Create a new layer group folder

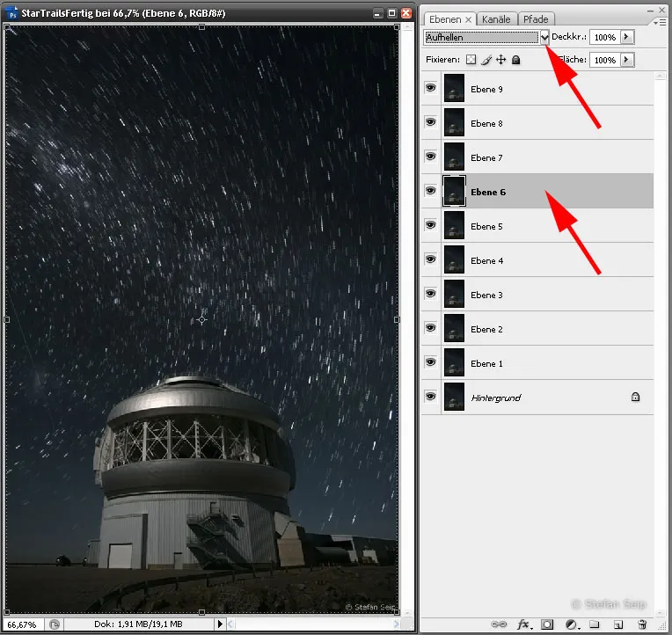(594, 624)
